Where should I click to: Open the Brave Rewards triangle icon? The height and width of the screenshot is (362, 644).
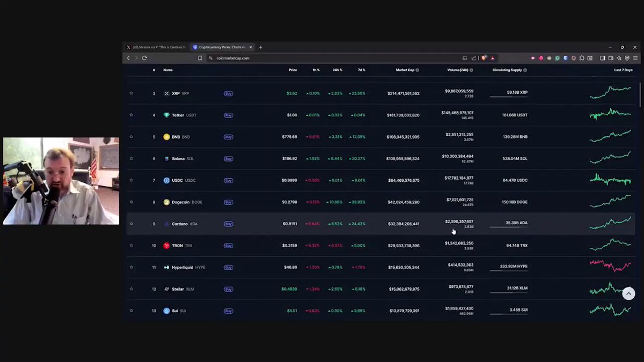click(492, 58)
